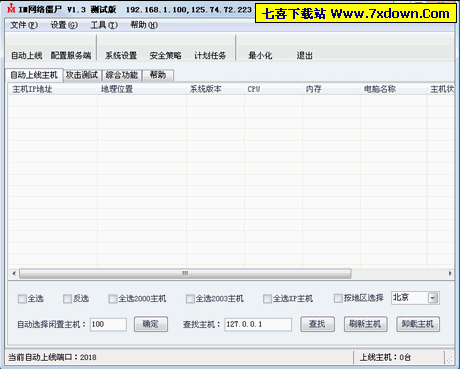Click the 刷新主机 button
The width and height of the screenshot is (460, 369).
[x=365, y=324]
